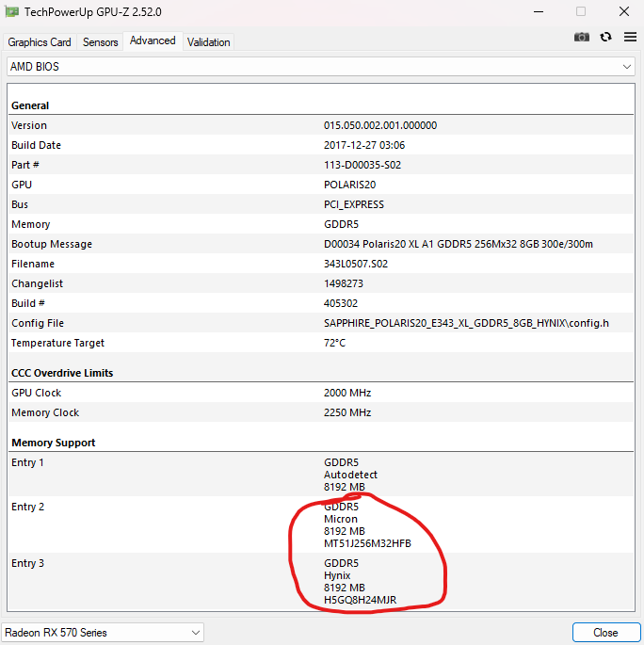Select version value 015.050.002.001.000000

pyautogui.click(x=380, y=125)
